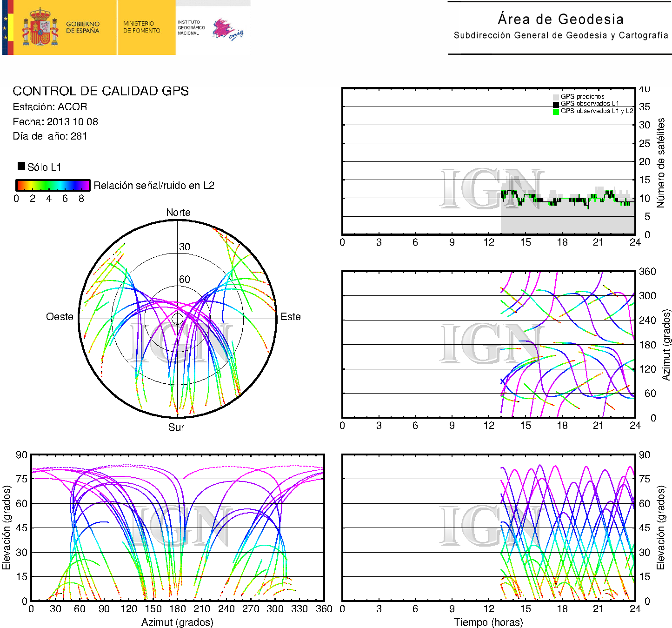The height and width of the screenshot is (628, 672).
Task: Click the black Sólo L1 legend square
Action: point(21,166)
